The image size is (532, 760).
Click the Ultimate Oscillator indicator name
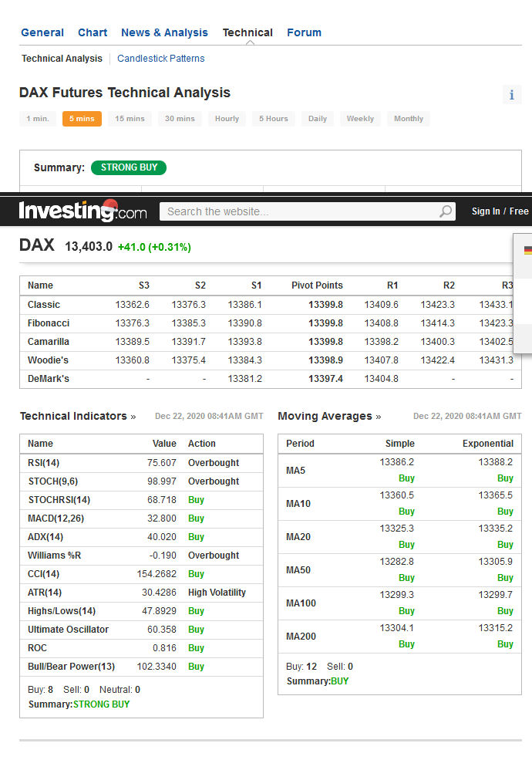pos(69,630)
